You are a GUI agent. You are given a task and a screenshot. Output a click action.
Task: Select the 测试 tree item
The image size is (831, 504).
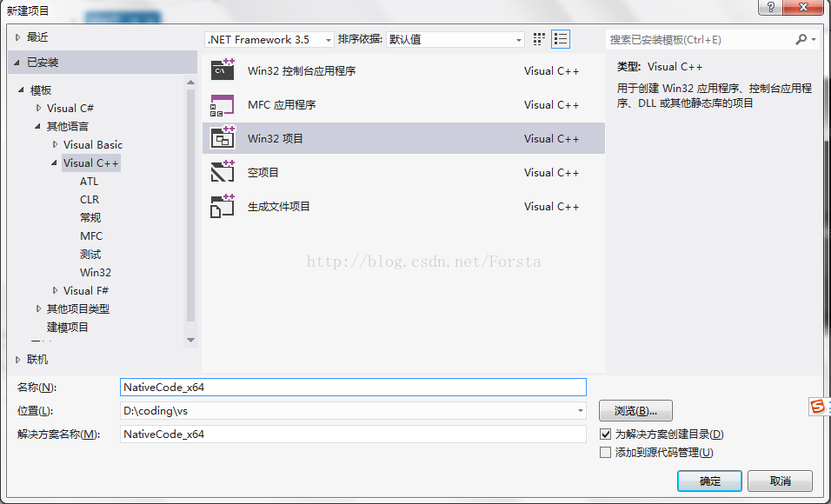[90, 255]
